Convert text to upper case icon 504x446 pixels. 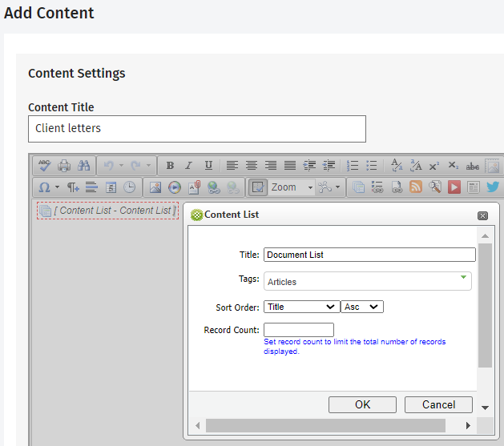tap(416, 166)
